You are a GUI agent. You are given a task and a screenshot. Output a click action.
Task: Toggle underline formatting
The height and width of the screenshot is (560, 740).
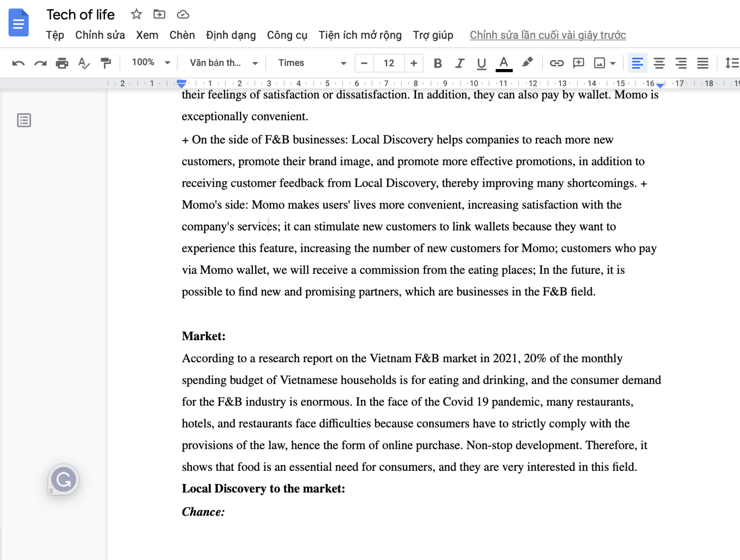click(482, 63)
